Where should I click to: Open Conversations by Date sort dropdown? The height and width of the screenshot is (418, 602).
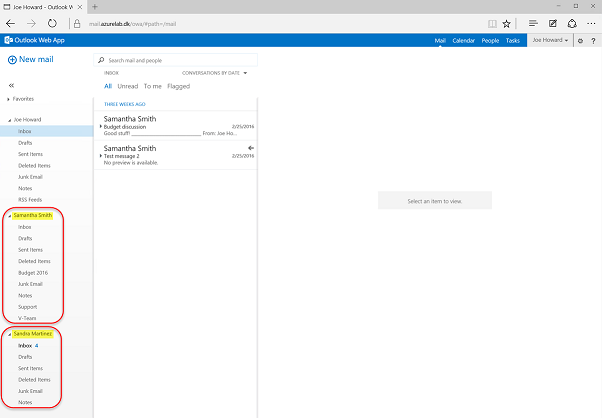(x=214, y=73)
